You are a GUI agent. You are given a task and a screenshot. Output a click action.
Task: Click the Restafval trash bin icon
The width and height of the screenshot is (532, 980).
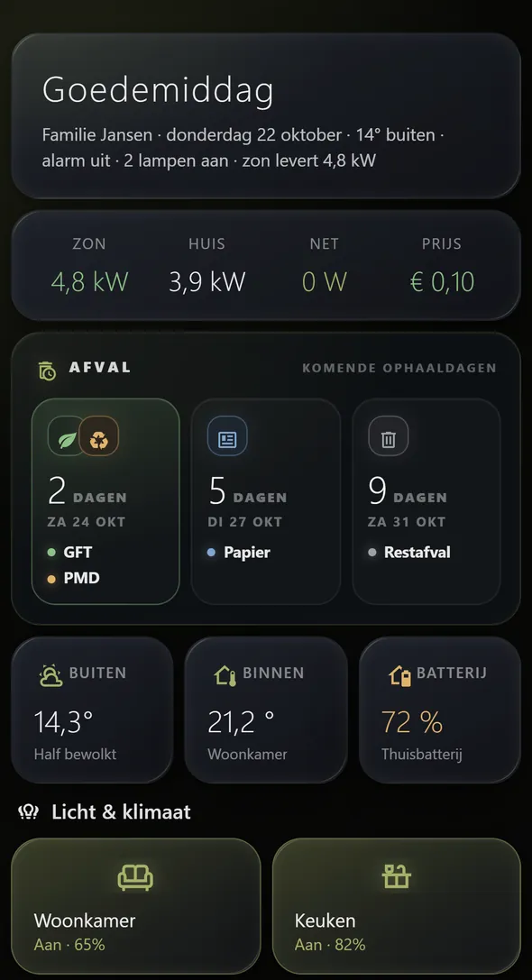click(389, 439)
